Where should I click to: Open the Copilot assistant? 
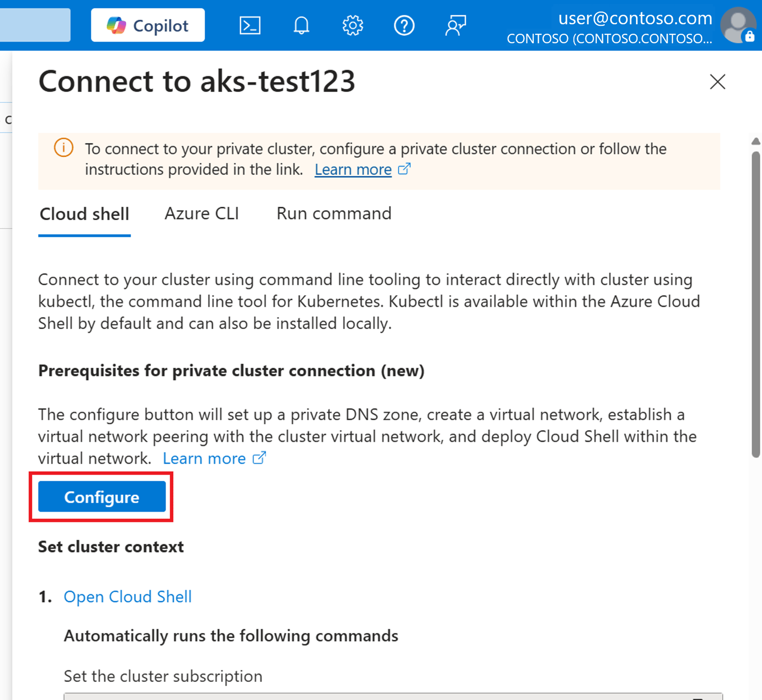(x=148, y=25)
